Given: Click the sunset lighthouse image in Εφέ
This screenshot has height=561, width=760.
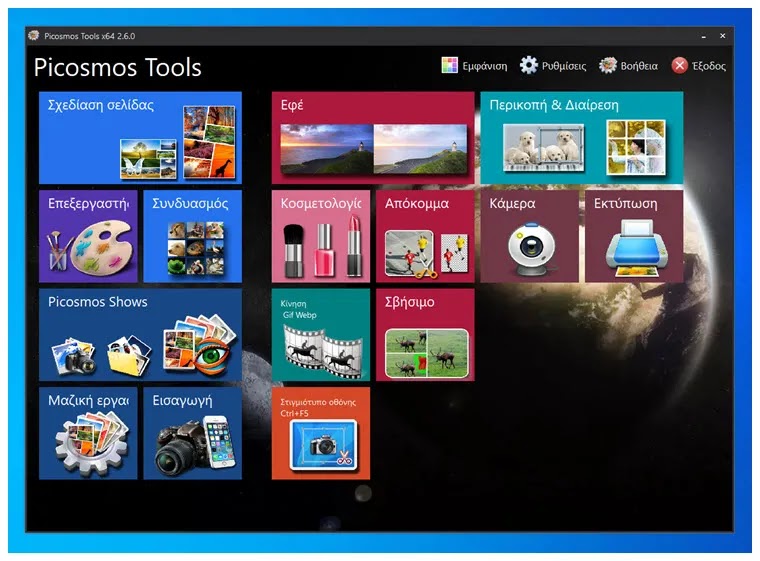Looking at the screenshot, I should click(327, 149).
